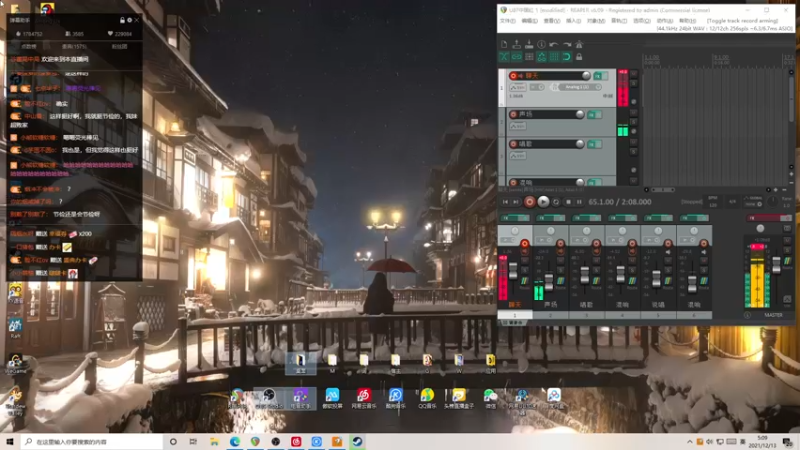Click volume knob on 聊天 track panel
This screenshot has height=450, width=800.
[x=586, y=76]
